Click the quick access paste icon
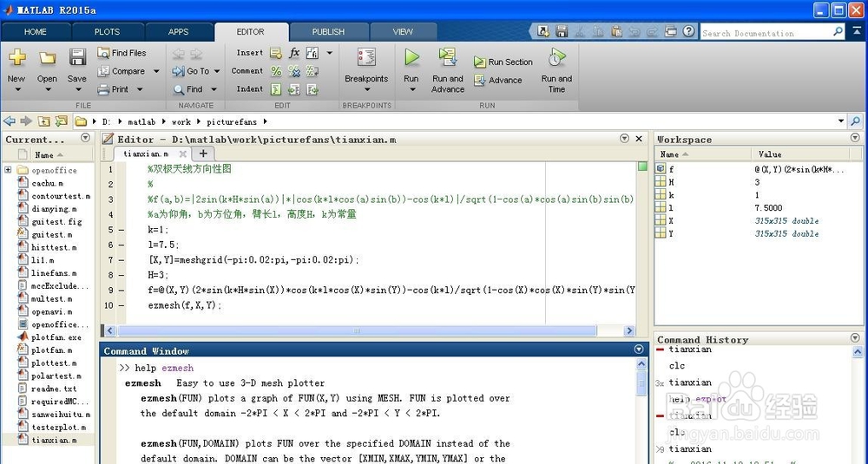 (616, 31)
